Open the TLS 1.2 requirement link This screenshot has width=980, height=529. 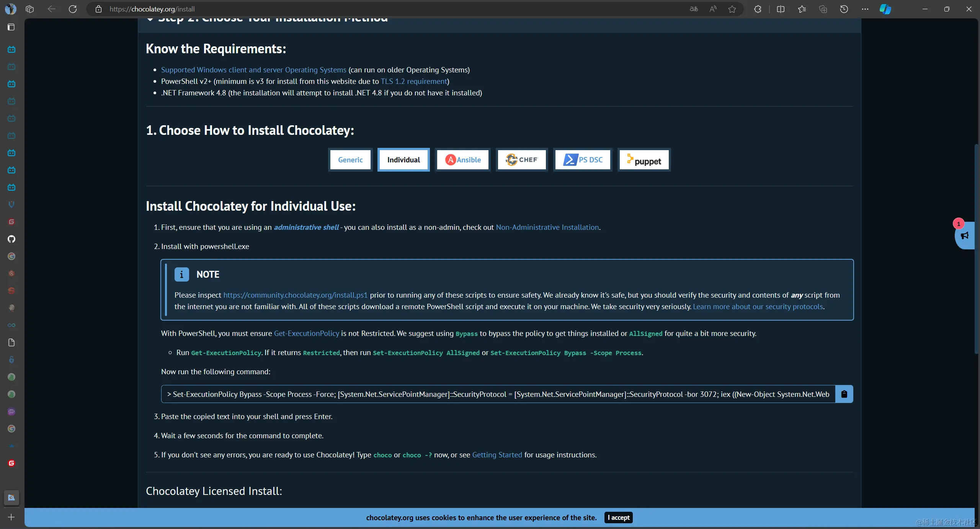[414, 81]
